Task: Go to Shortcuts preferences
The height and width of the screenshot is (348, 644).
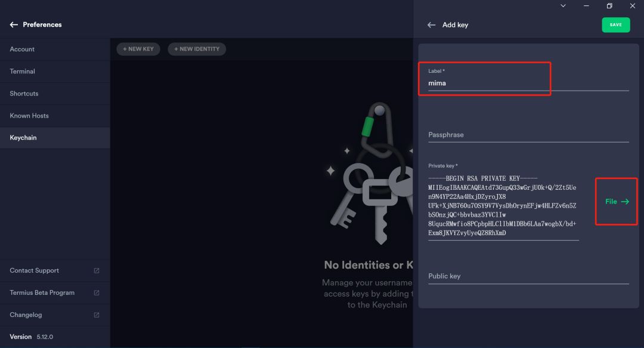Action: (x=24, y=94)
